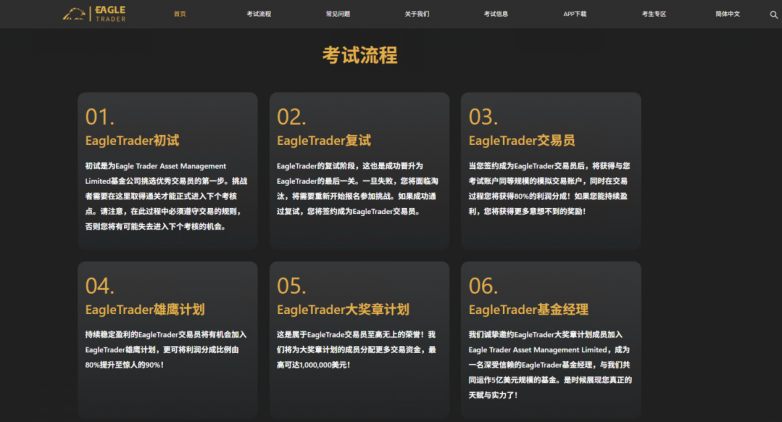Screen dimensions: 782x422
Task: Go to the 首页 menu item
Action: (180, 14)
